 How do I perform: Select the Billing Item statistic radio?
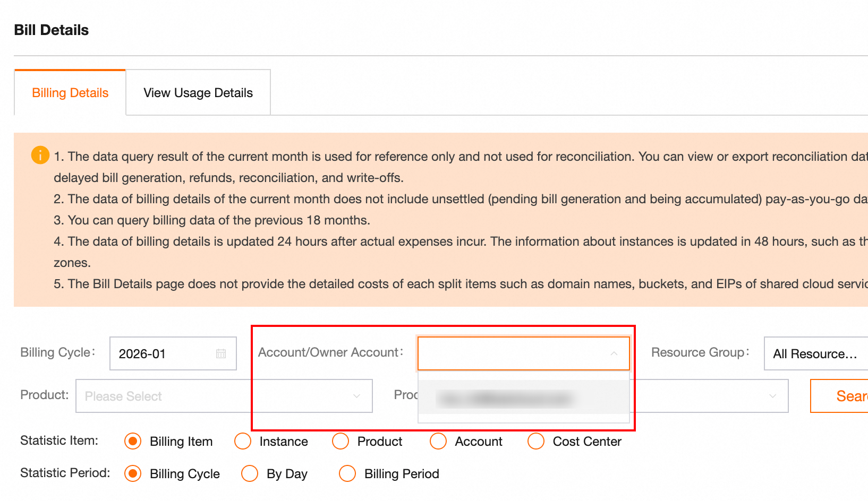pyautogui.click(x=133, y=441)
